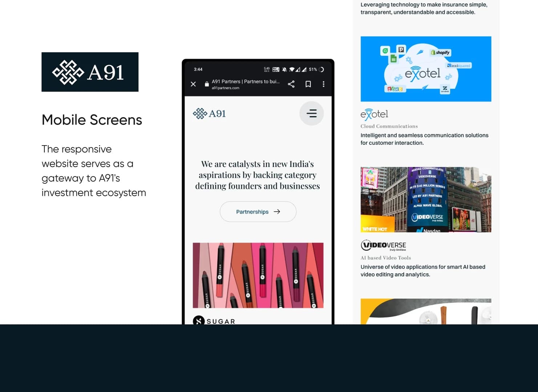
Task: Open the VideoVerse Nasdaq billboard image
Action: [426, 200]
